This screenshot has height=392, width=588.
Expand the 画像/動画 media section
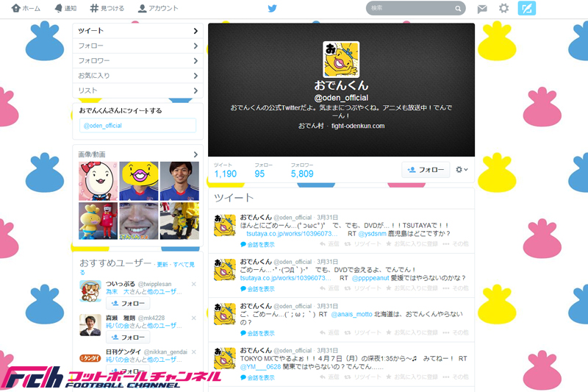(x=196, y=154)
